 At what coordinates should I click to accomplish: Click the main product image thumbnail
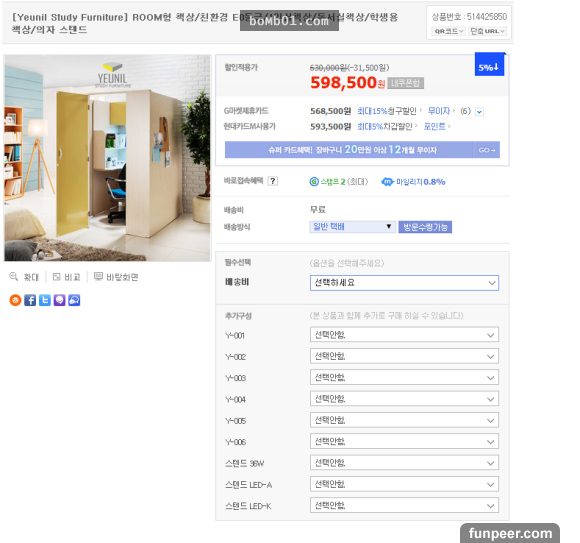click(107, 158)
